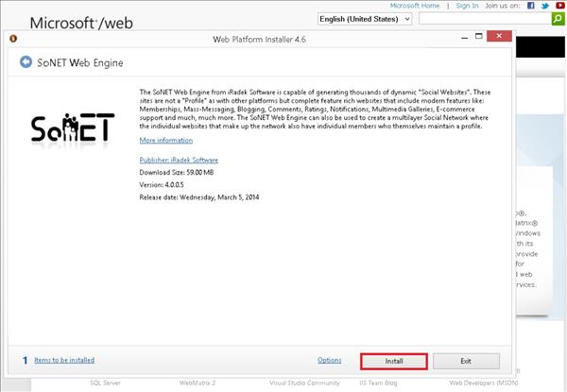Open the Visual Studio Community footer link
The image size is (567, 392).
click(x=304, y=383)
